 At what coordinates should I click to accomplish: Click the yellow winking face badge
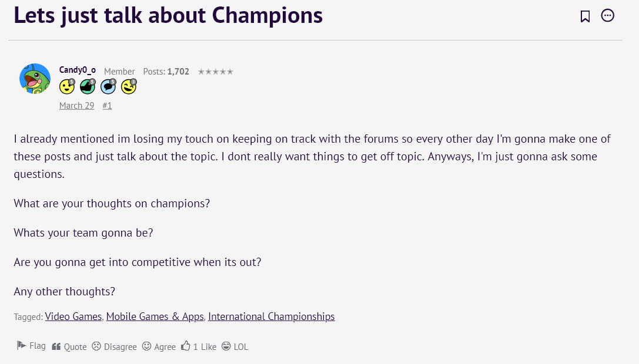click(129, 87)
